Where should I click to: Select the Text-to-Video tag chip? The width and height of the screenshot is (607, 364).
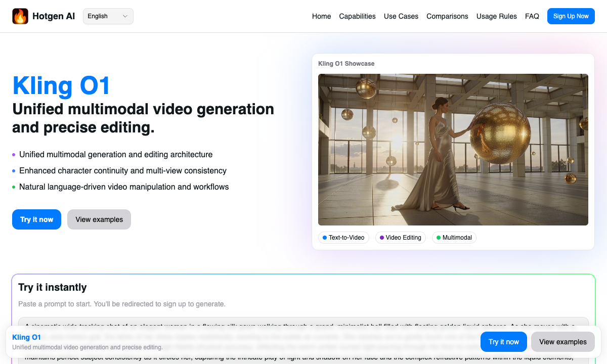(x=343, y=238)
